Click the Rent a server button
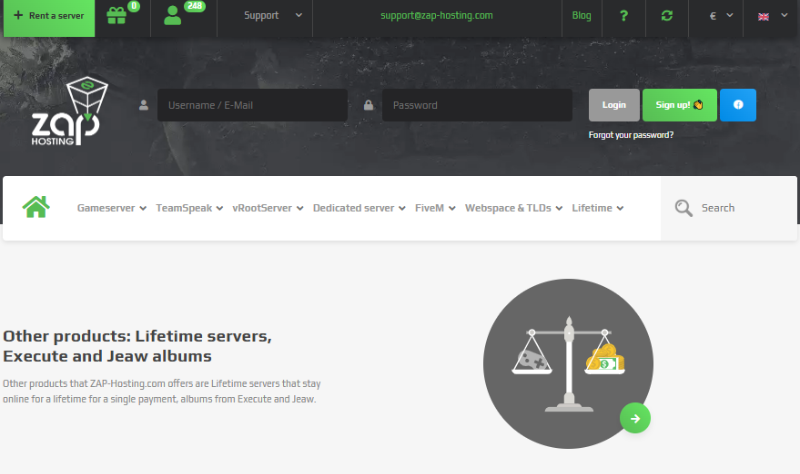This screenshot has height=474, width=800. pos(49,17)
